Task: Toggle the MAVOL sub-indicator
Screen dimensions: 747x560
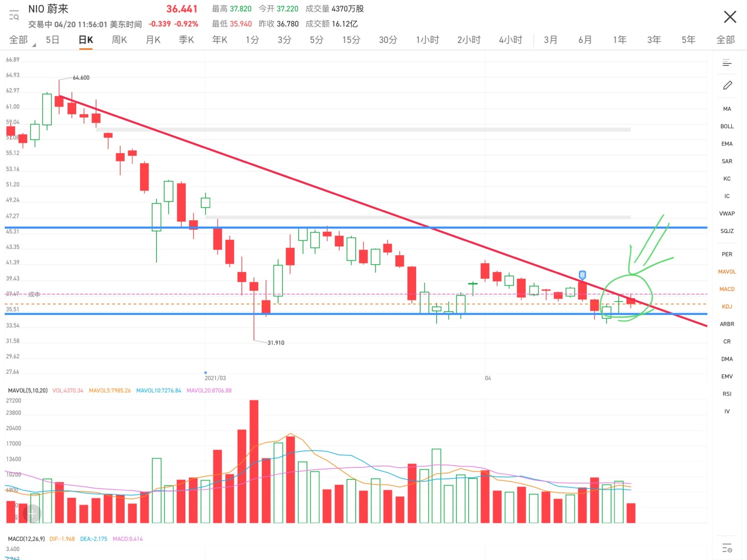Action: [x=727, y=272]
